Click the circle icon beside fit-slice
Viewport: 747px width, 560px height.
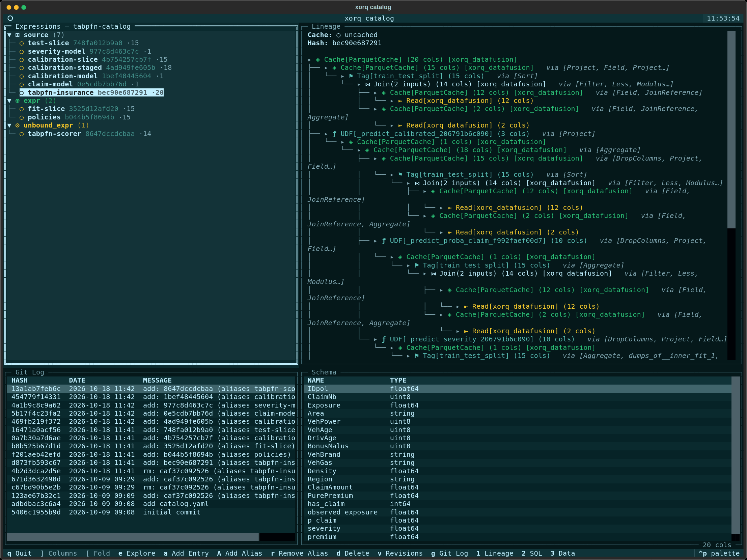[x=22, y=109]
